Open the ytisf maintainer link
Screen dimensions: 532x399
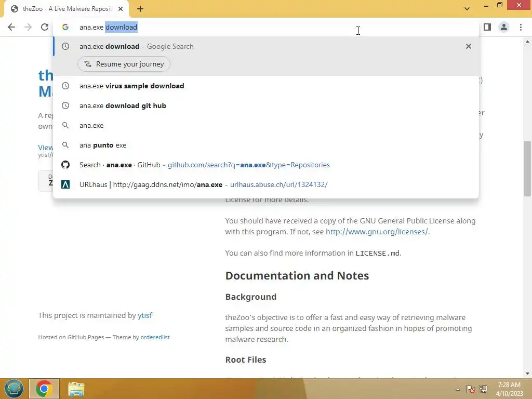coord(145,315)
